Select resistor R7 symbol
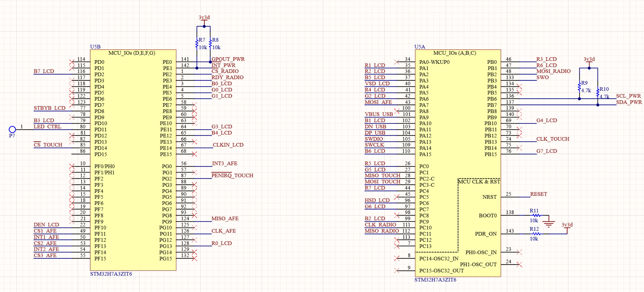The height and width of the screenshot is (292, 644). 197,44
